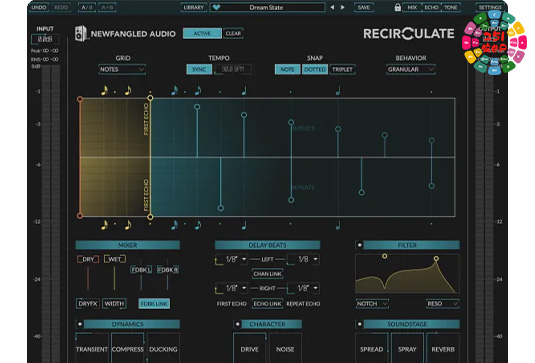Click the DUCKING dynamics control
Screen dimensions: 535x363
[163, 349]
